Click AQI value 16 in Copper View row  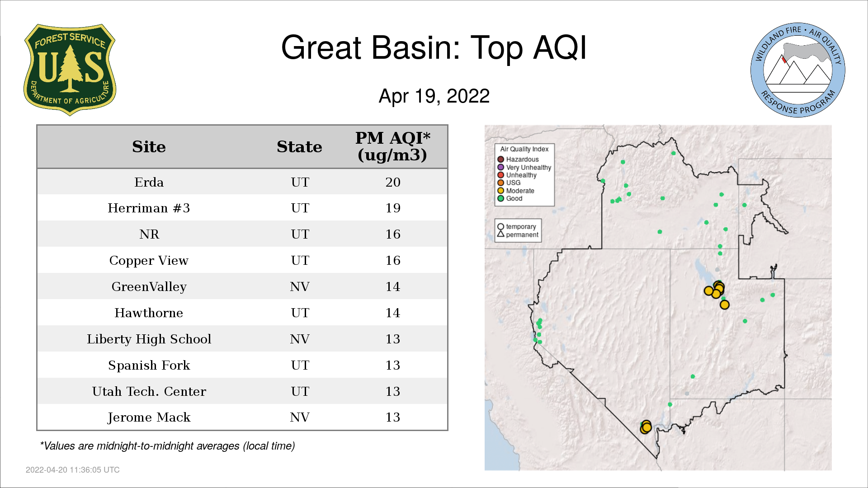[393, 261]
